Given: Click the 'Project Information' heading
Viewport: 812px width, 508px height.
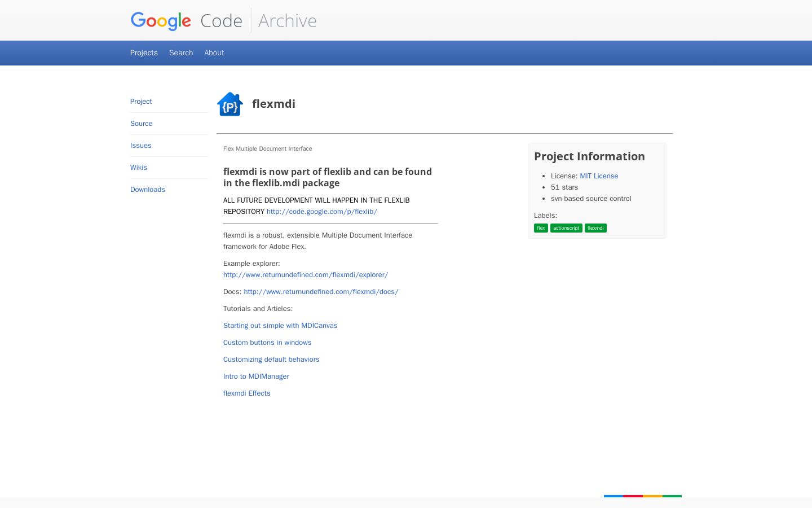Looking at the screenshot, I should point(589,156).
